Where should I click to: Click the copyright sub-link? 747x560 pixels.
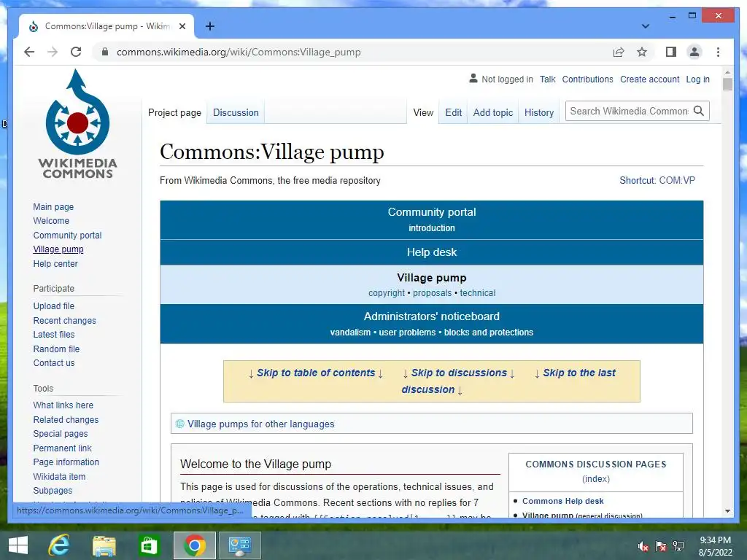(387, 293)
